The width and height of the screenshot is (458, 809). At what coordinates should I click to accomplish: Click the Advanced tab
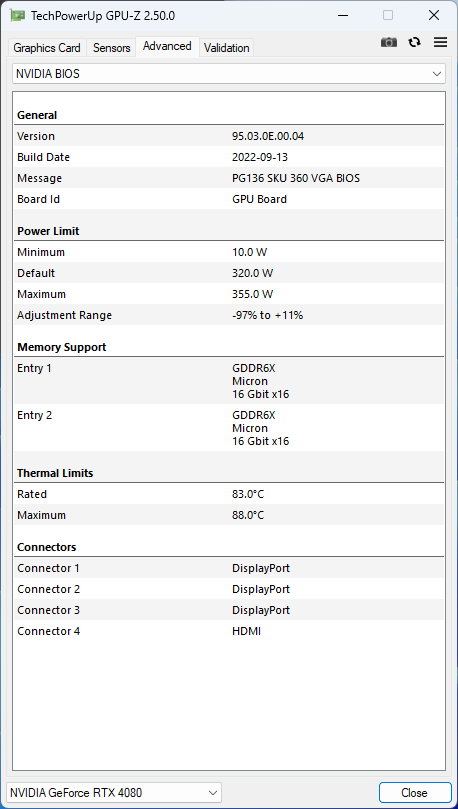[x=167, y=46]
